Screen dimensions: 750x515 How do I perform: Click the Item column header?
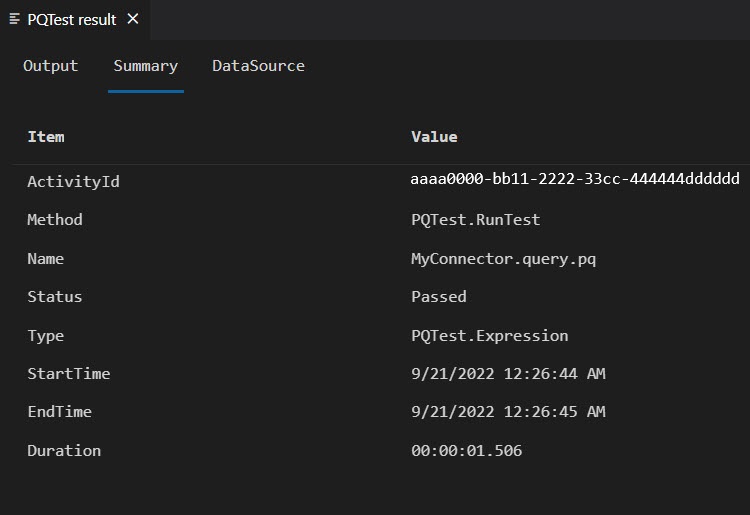click(45, 137)
